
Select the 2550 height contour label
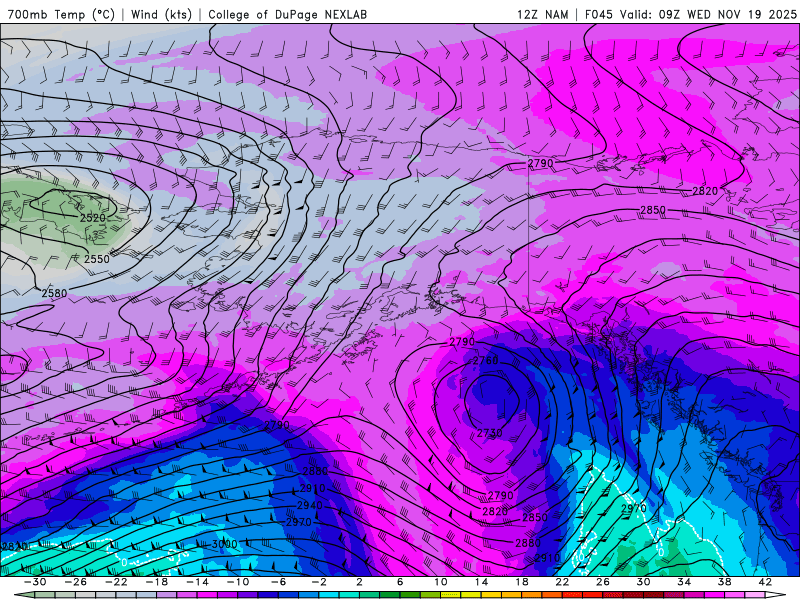(x=96, y=259)
